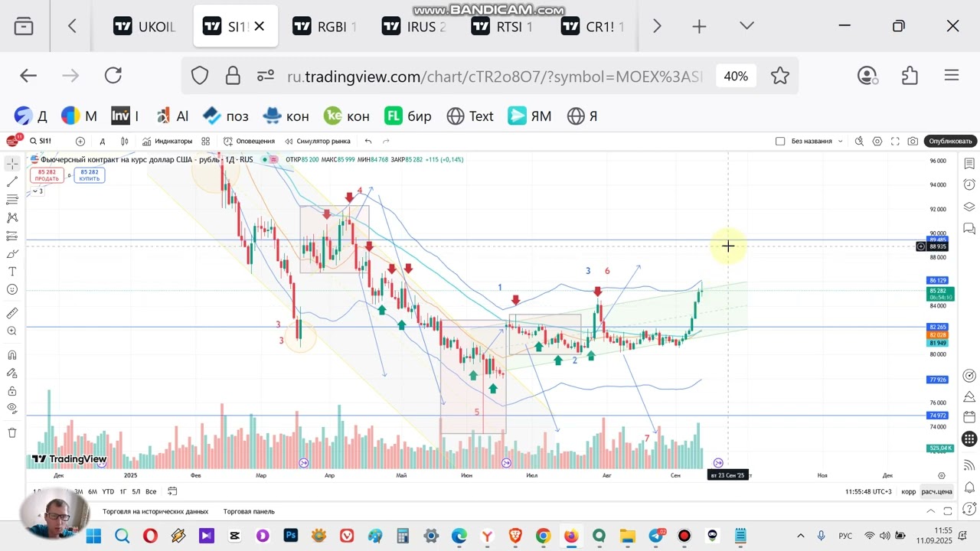
Task: Toggle расч.цена settlement price
Action: tap(936, 491)
